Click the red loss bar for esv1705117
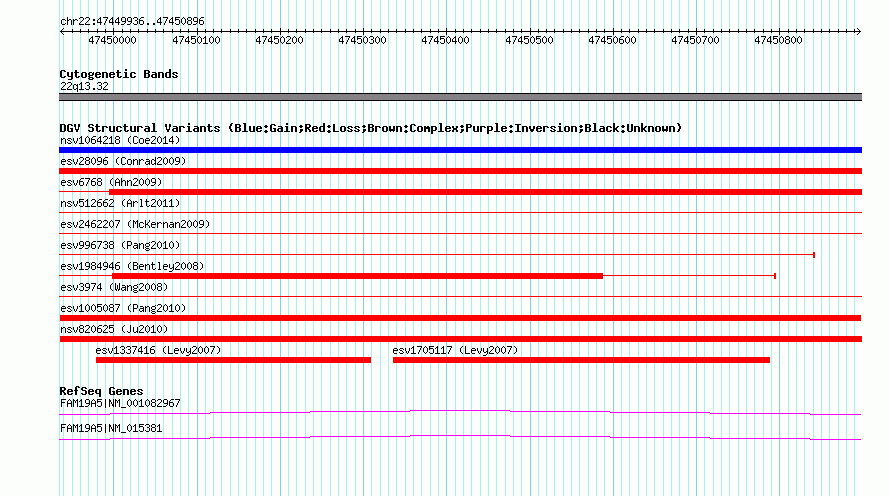Screen dimensions: 890x496 tap(581, 360)
